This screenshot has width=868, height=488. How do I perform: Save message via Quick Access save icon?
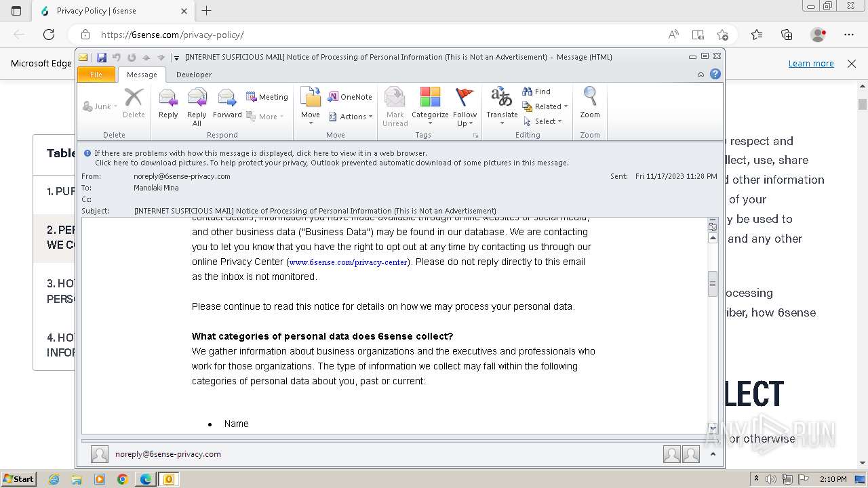tap(102, 58)
